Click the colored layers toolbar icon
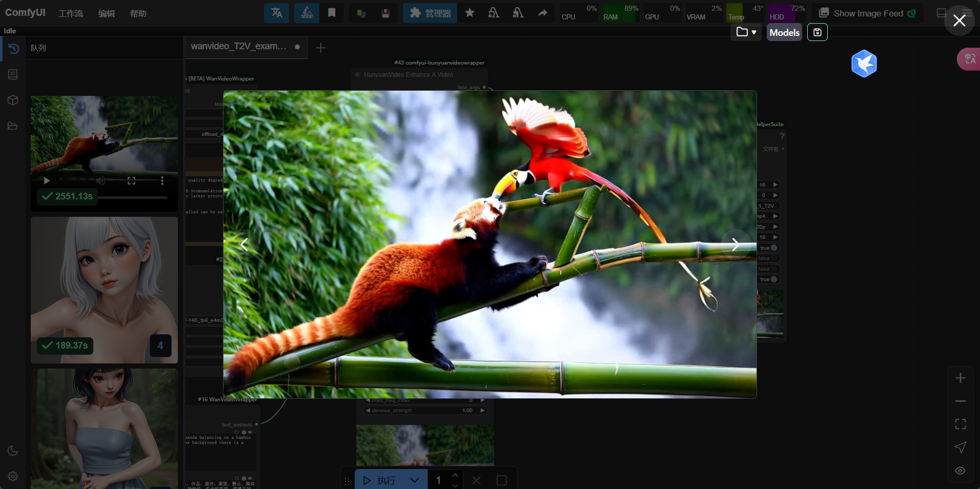The image size is (980, 489). (361, 13)
